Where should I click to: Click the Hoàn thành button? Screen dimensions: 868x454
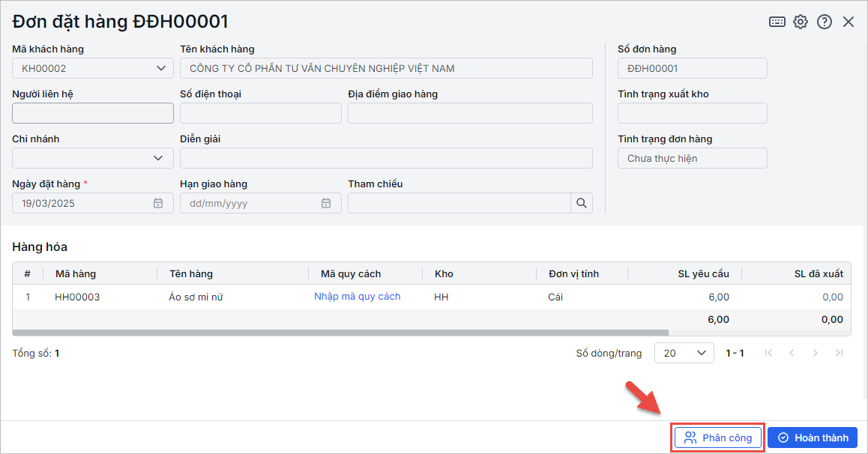(x=812, y=438)
